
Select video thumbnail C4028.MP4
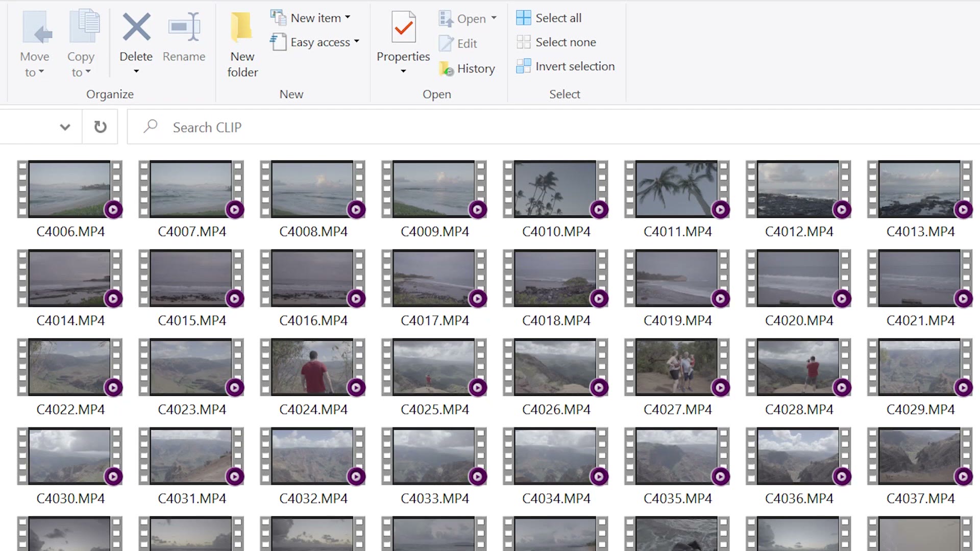click(799, 367)
